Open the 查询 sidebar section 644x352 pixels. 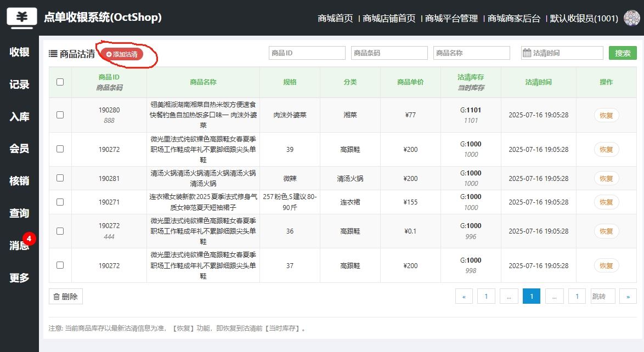tap(19, 213)
